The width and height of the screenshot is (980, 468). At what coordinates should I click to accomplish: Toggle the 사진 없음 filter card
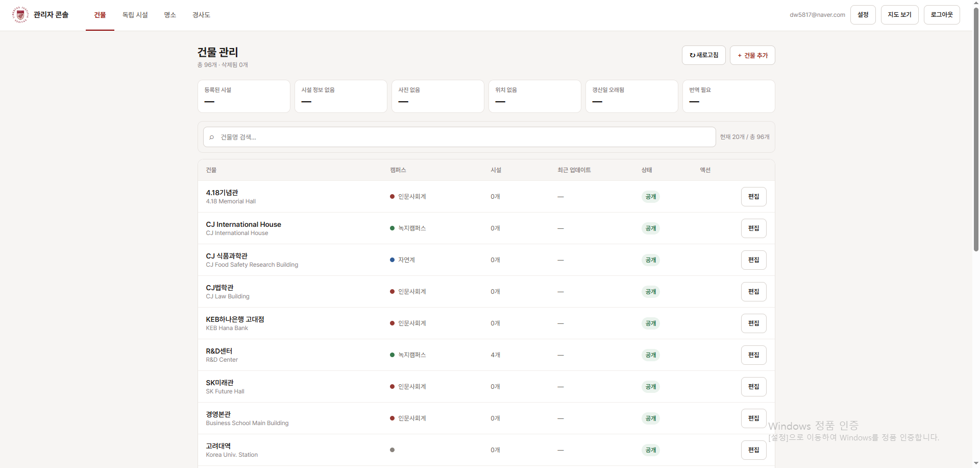click(x=438, y=96)
